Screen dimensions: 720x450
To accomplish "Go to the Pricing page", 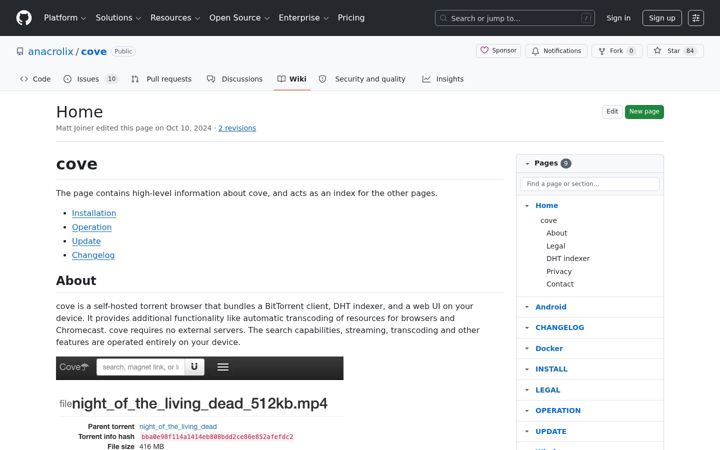I will pyautogui.click(x=351, y=18).
